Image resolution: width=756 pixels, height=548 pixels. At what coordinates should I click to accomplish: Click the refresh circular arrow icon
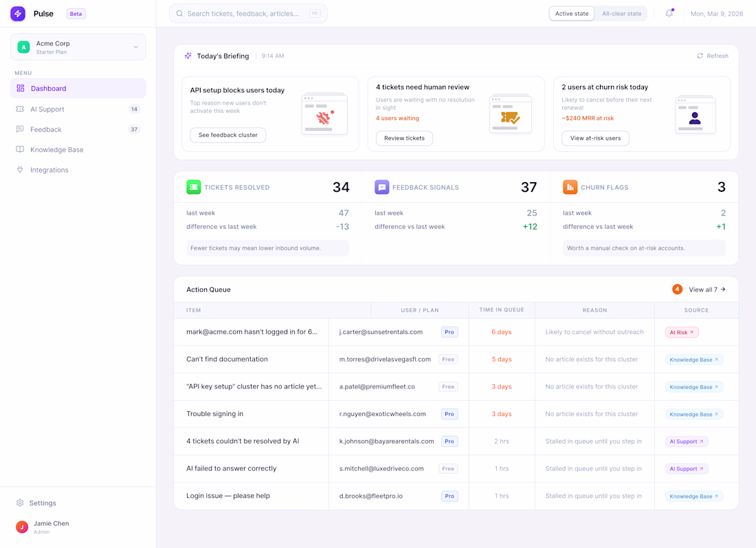[x=700, y=56]
